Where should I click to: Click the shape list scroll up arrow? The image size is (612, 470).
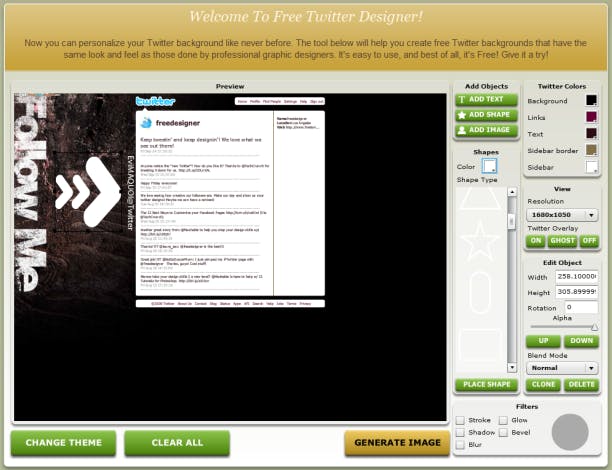pos(512,192)
